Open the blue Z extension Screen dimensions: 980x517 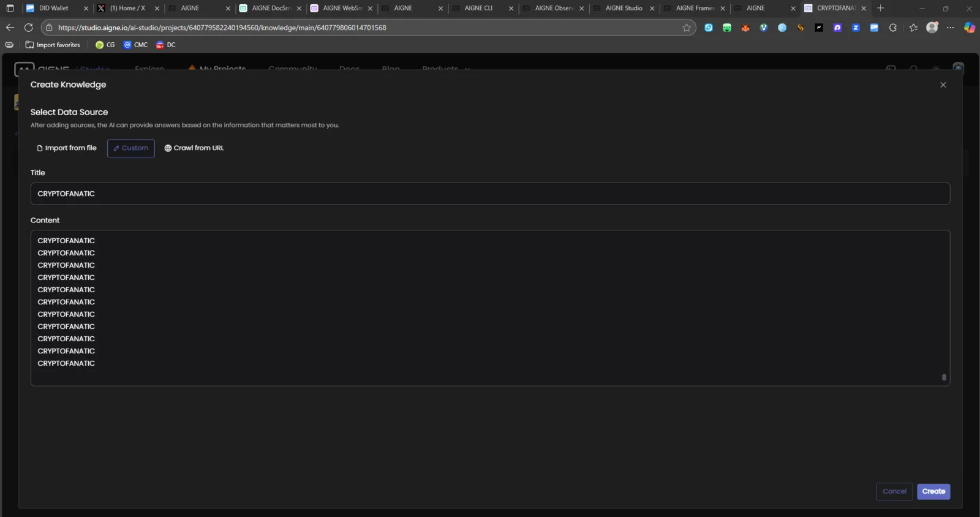click(856, 28)
